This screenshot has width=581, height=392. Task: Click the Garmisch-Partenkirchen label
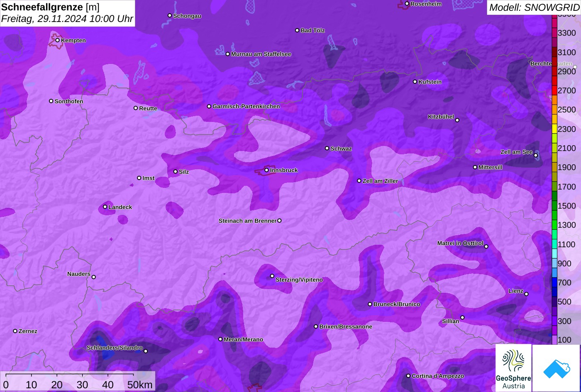(x=246, y=107)
